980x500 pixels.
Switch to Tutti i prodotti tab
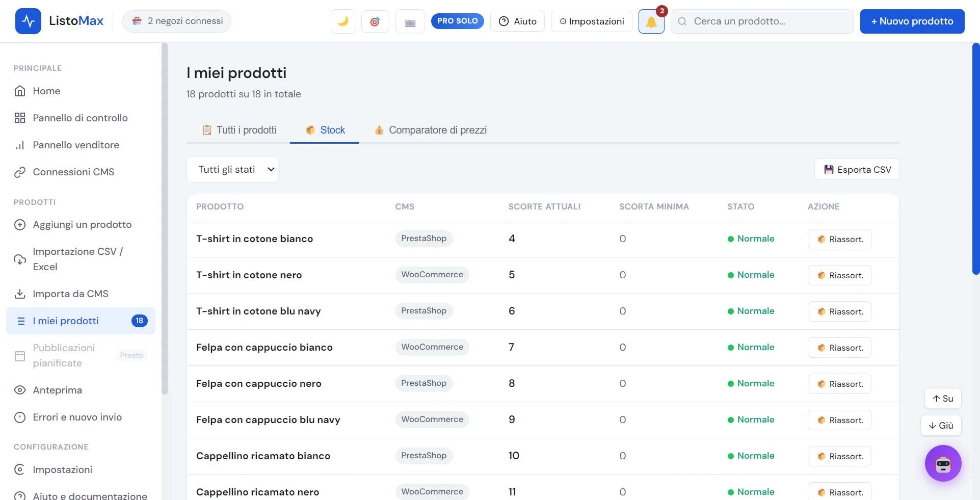click(x=239, y=130)
